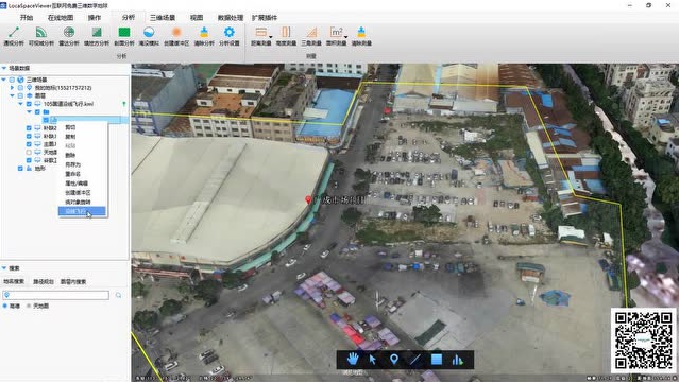Open the 距离测量 dropdown arrow

click(271, 37)
